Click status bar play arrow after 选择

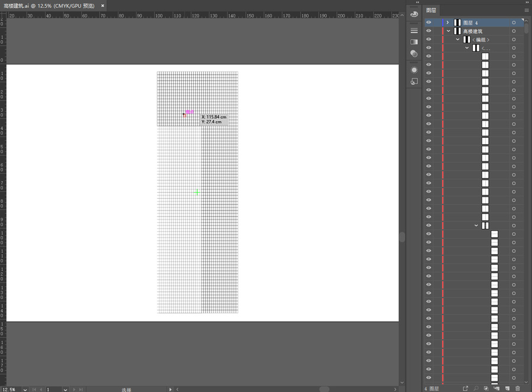(170, 389)
